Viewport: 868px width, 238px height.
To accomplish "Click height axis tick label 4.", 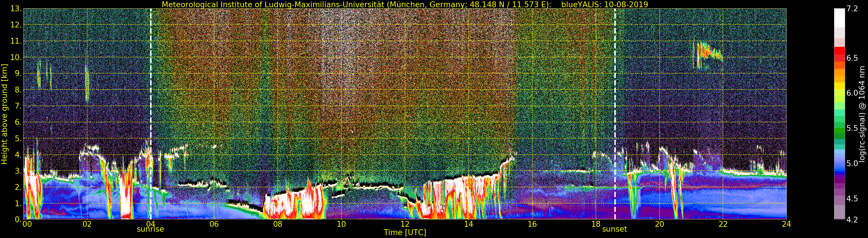I will pos(18,155).
